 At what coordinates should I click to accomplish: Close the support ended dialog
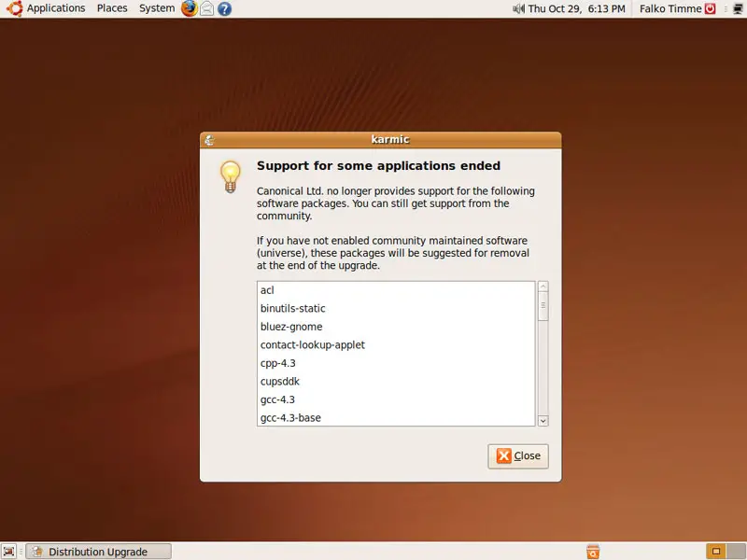click(x=518, y=456)
